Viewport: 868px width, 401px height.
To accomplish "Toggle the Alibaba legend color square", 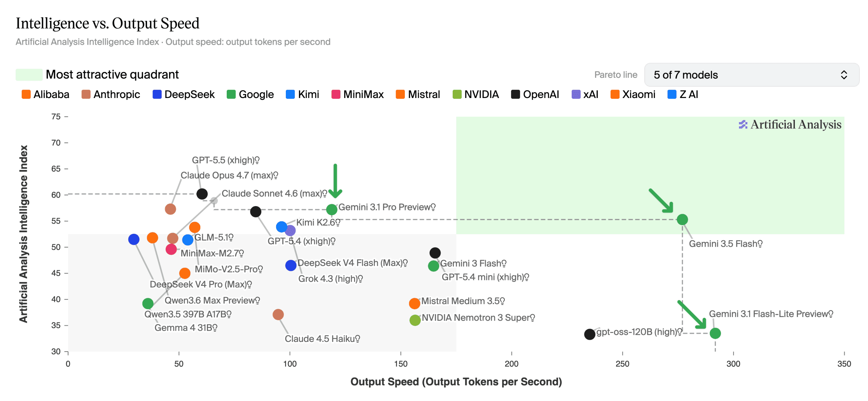I will point(26,95).
